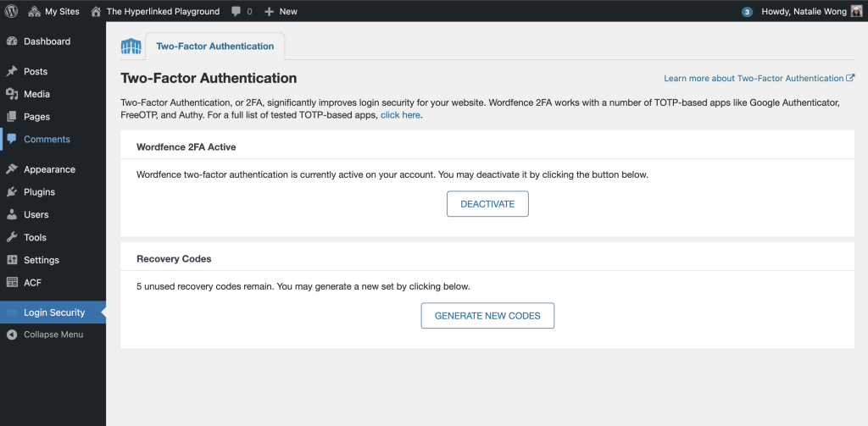The width and height of the screenshot is (868, 426).
Task: Open the Tools menu label
Action: (x=35, y=237)
